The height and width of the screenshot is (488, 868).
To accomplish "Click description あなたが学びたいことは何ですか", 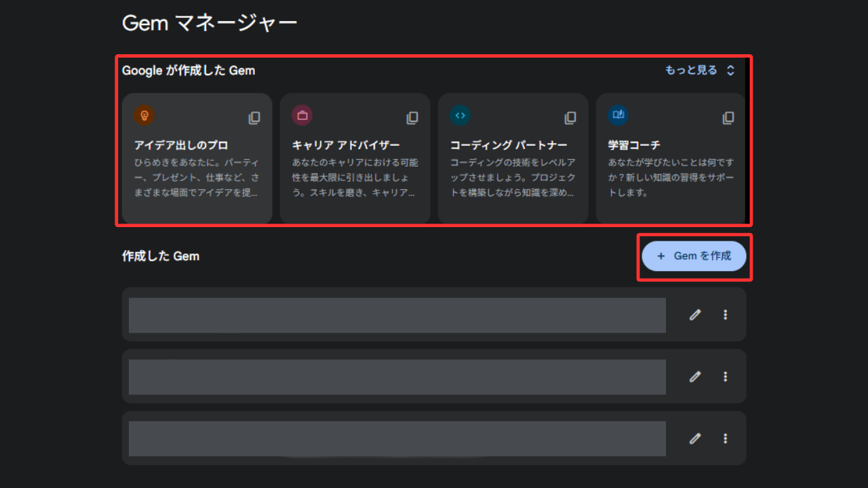I will [671, 178].
